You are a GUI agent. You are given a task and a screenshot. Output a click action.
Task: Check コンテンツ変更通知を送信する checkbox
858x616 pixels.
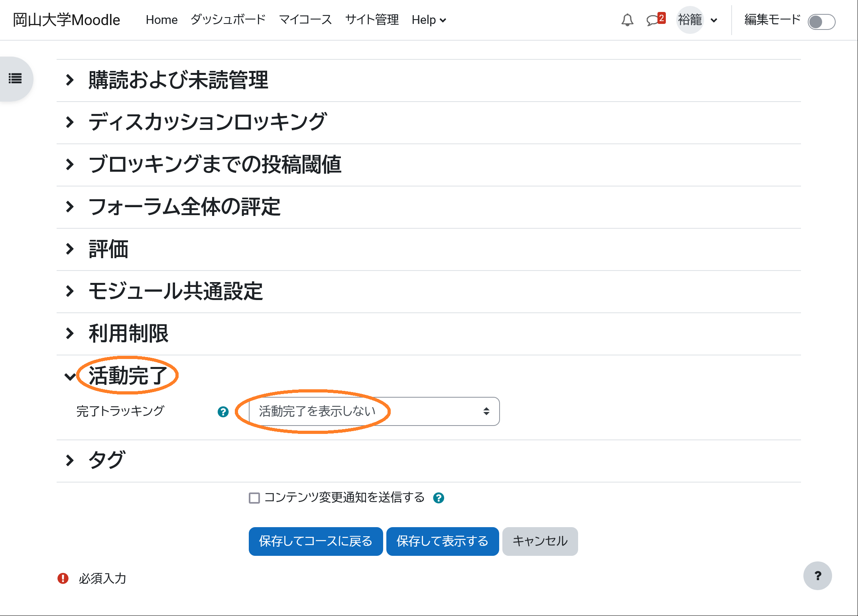(x=254, y=498)
